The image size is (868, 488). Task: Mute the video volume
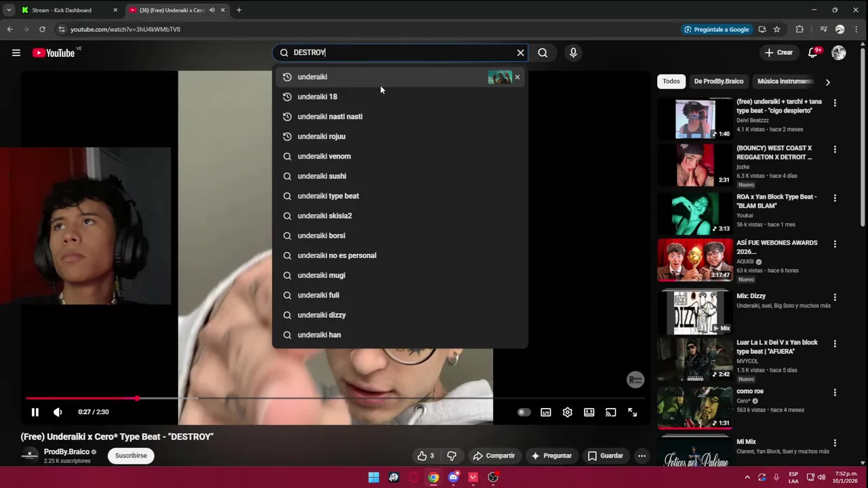click(x=58, y=412)
